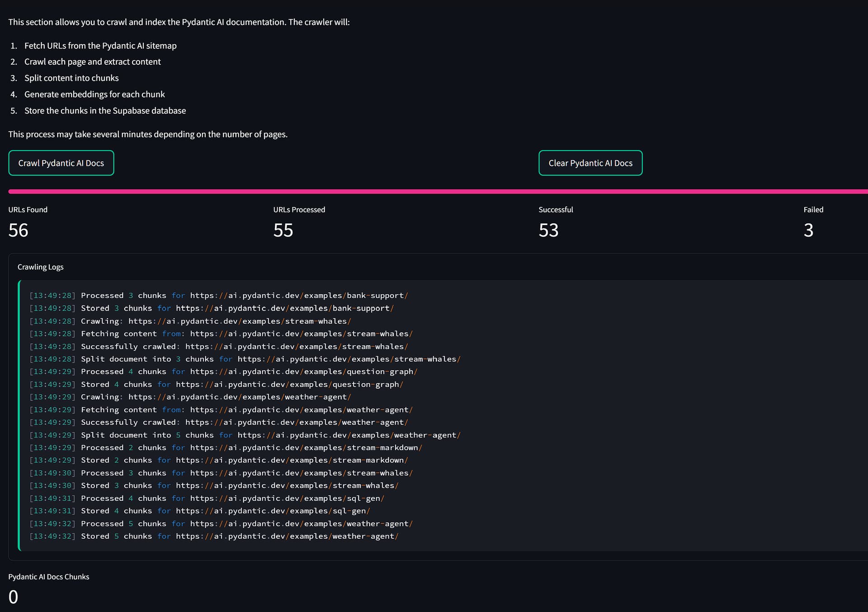Click the 'Fetch URLs from the Pydantic AI sitemap' step
Viewport: 868px width, 612px height.
(x=100, y=46)
